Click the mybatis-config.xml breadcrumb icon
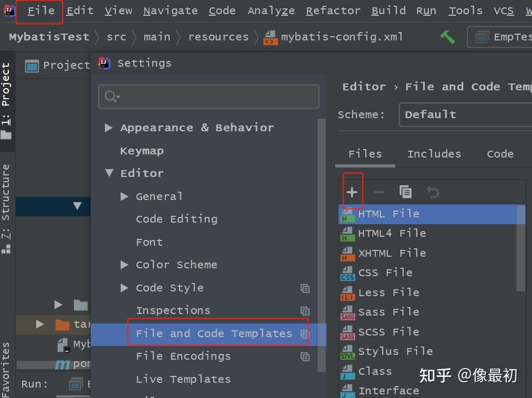532x398 pixels. 270,37
